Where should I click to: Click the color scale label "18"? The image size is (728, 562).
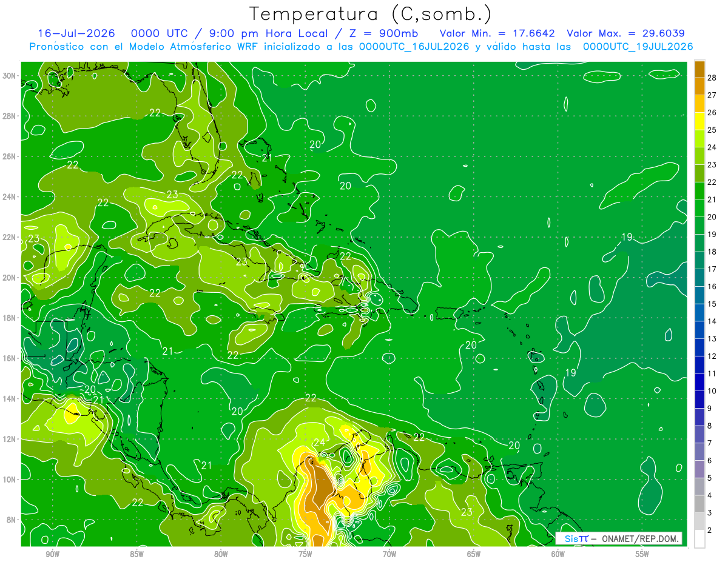pos(712,252)
